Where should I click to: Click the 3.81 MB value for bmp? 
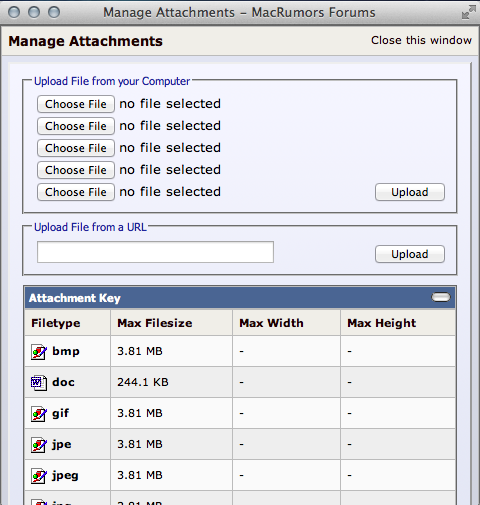click(140, 351)
